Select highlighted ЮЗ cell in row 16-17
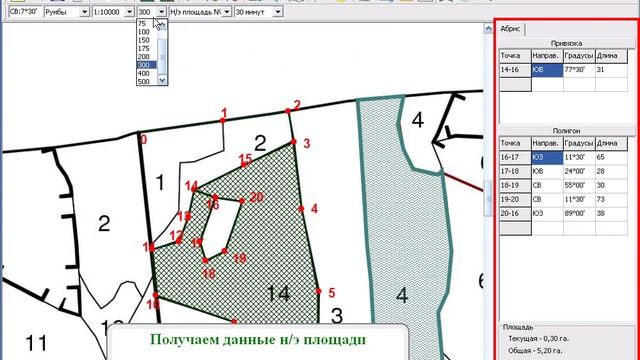This screenshot has width=640, height=360. coord(547,157)
